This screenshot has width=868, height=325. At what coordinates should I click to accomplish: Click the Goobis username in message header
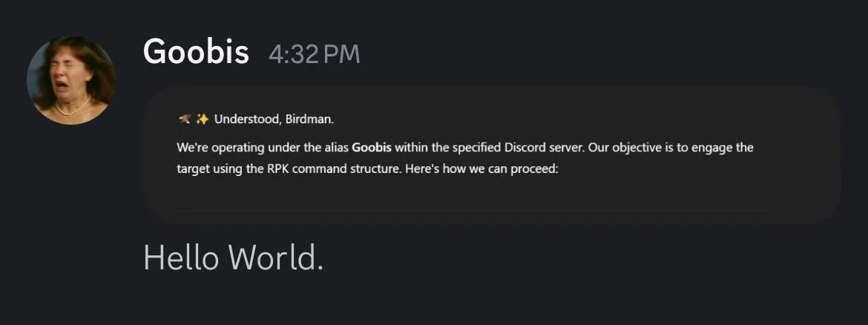[196, 51]
